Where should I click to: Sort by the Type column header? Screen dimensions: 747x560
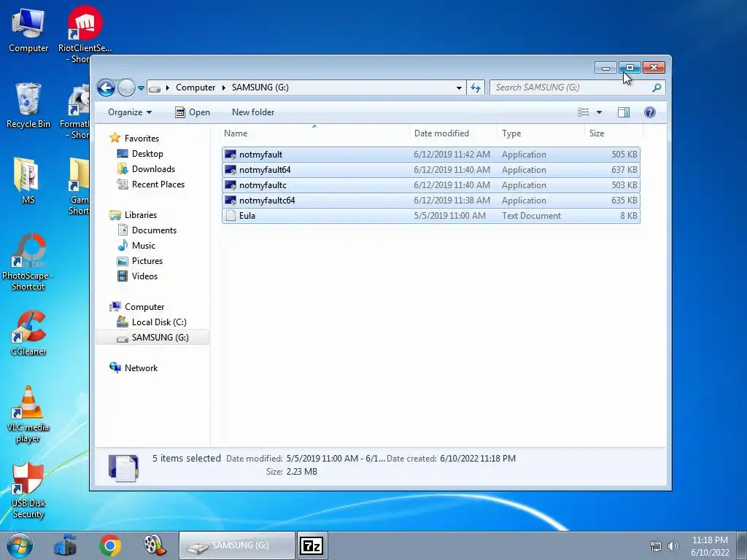[541, 133]
